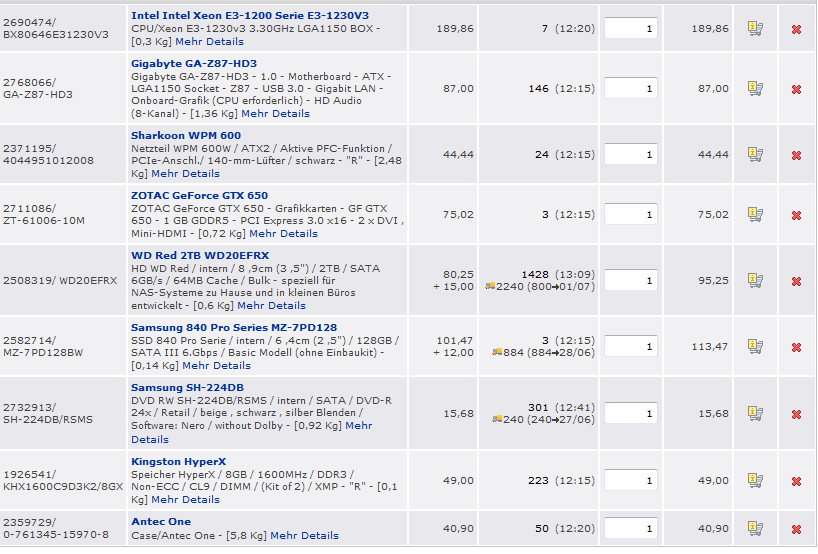The height and width of the screenshot is (554, 818).
Task: Click cart icon for WD Red 2TB
Action: 755,281
